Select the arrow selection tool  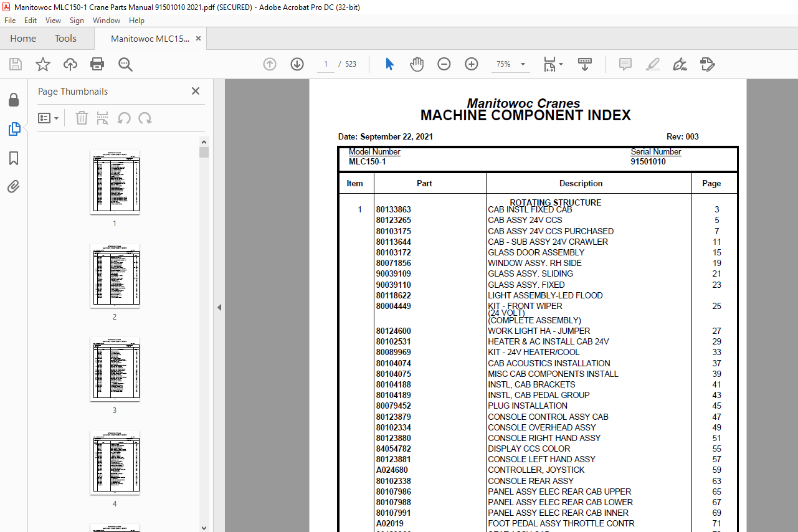(390, 64)
